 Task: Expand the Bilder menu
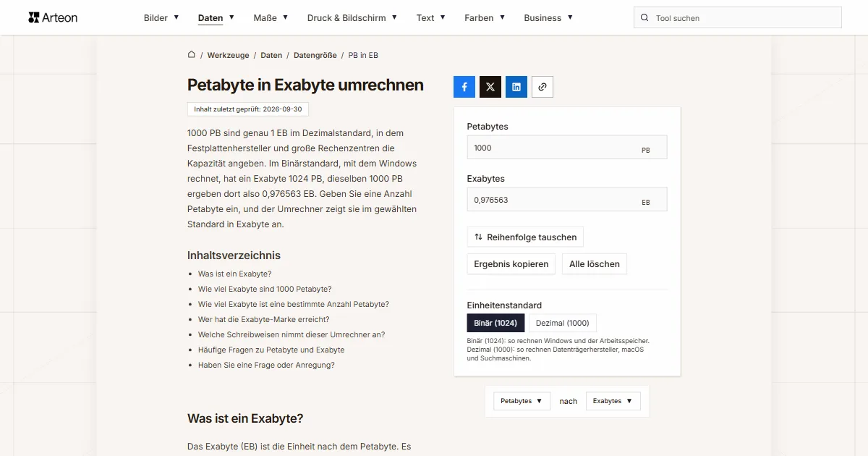pyautogui.click(x=161, y=17)
